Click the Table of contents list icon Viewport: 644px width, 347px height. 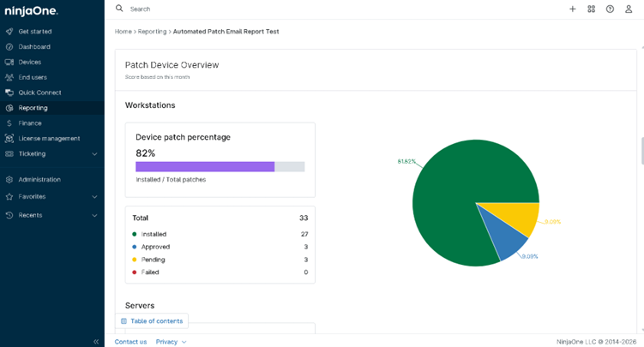123,321
